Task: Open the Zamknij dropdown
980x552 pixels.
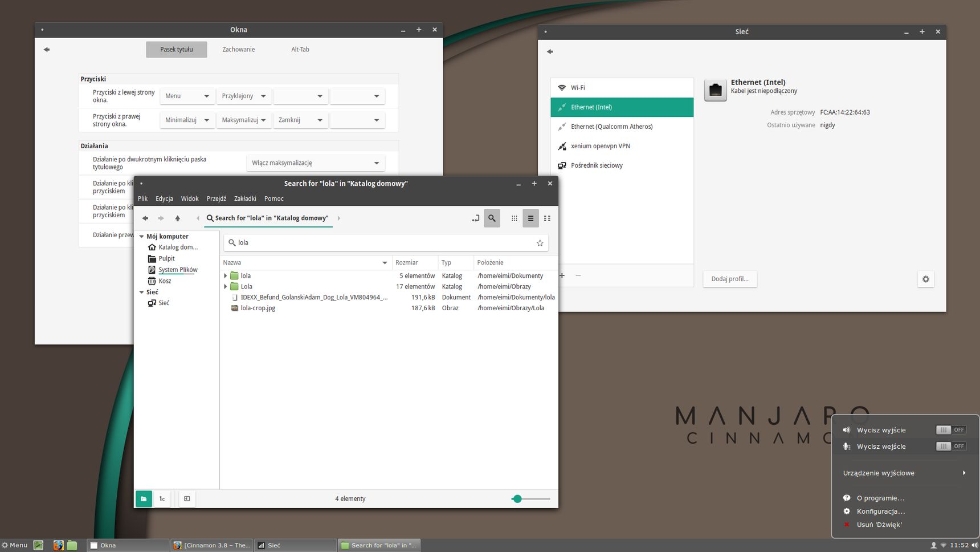Action: 301,120
